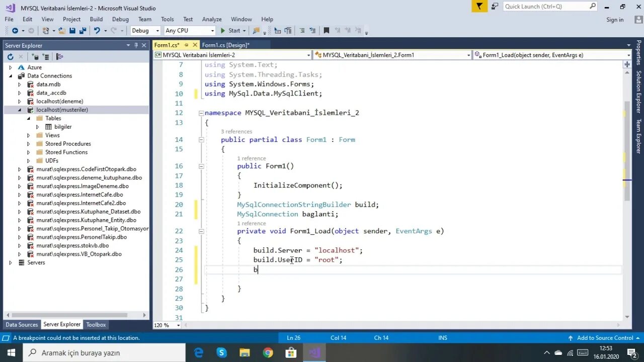Collapse the namespace code region

(x=201, y=113)
